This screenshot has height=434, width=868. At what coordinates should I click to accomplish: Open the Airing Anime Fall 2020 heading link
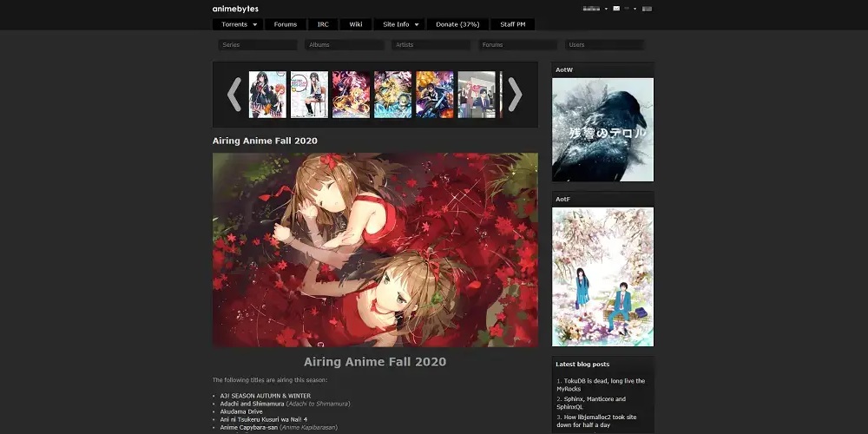point(265,141)
